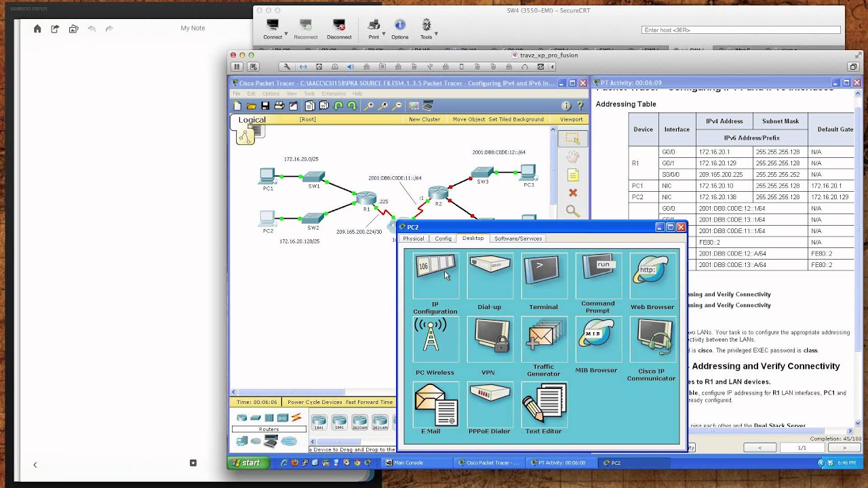The width and height of the screenshot is (868, 488).
Task: Open the Dial-up app icon
Action: coord(490,276)
